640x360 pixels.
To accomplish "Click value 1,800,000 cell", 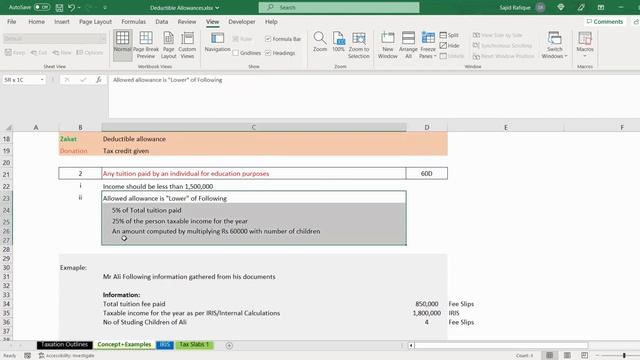I will (427, 313).
